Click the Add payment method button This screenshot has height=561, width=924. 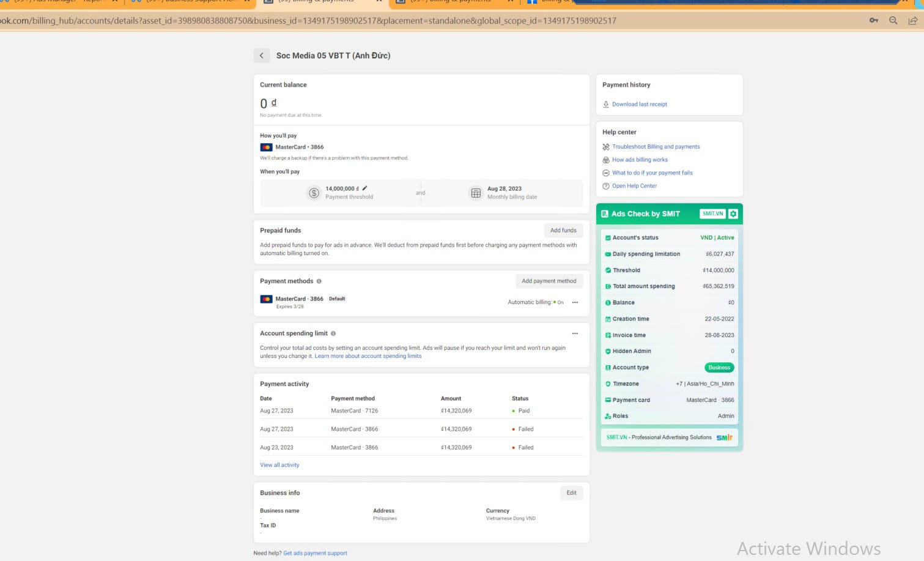pyautogui.click(x=549, y=281)
